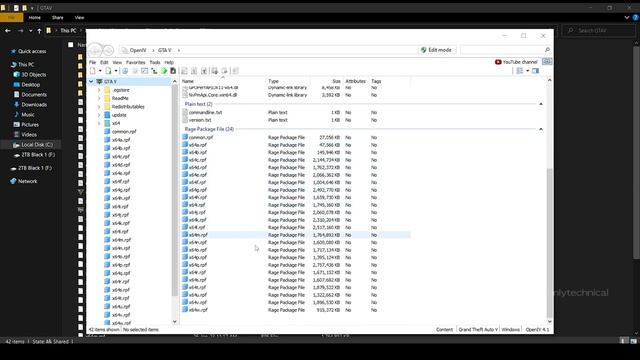
Task: Click the shield icon on Edit mode
Action: click(x=424, y=50)
